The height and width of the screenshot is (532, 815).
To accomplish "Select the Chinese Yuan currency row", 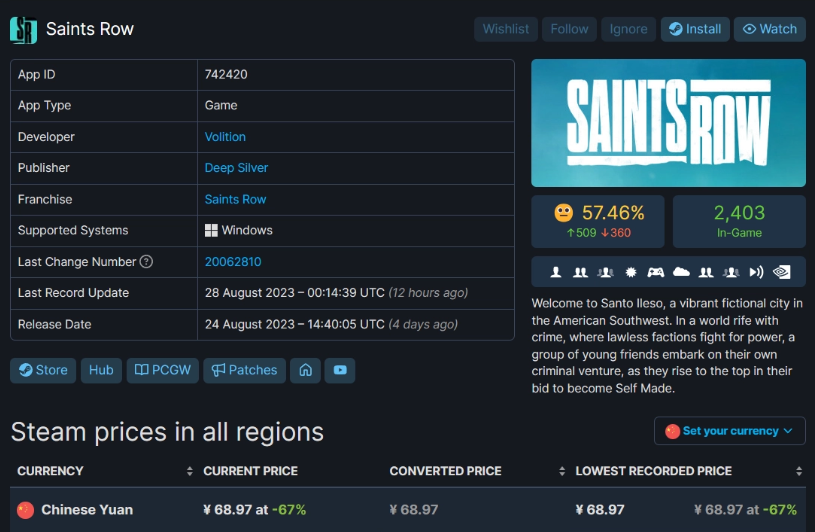I will tap(408, 510).
